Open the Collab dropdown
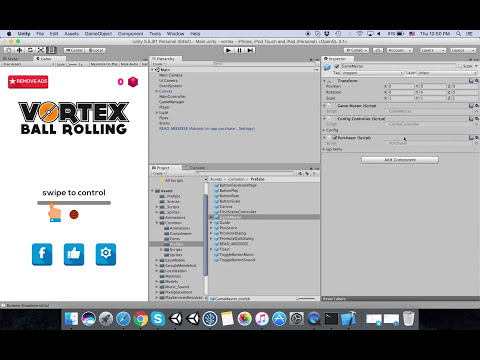This screenshot has width=480, height=360. 357,50
